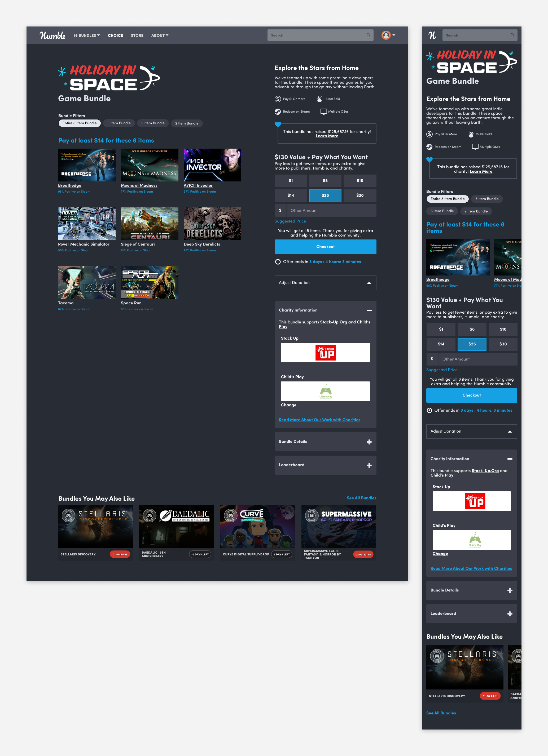Open the search magnifier icon
This screenshot has height=756, width=548.
[369, 35]
